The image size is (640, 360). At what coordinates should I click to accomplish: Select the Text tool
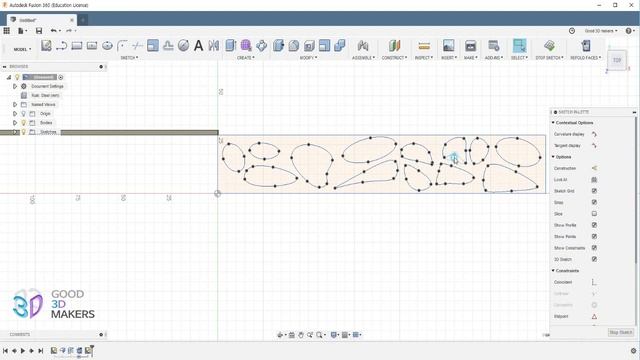point(198,45)
